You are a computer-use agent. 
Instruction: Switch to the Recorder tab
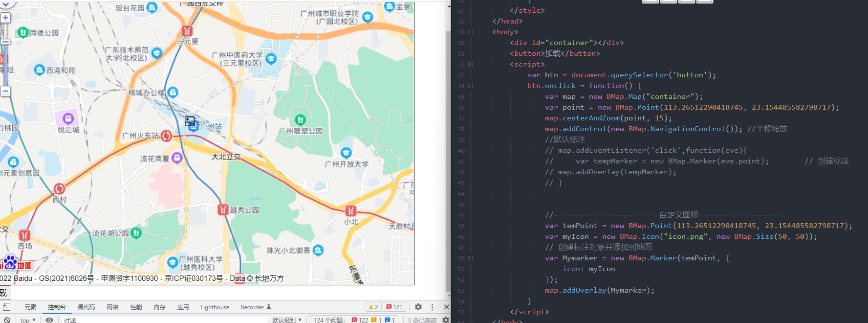(256, 307)
